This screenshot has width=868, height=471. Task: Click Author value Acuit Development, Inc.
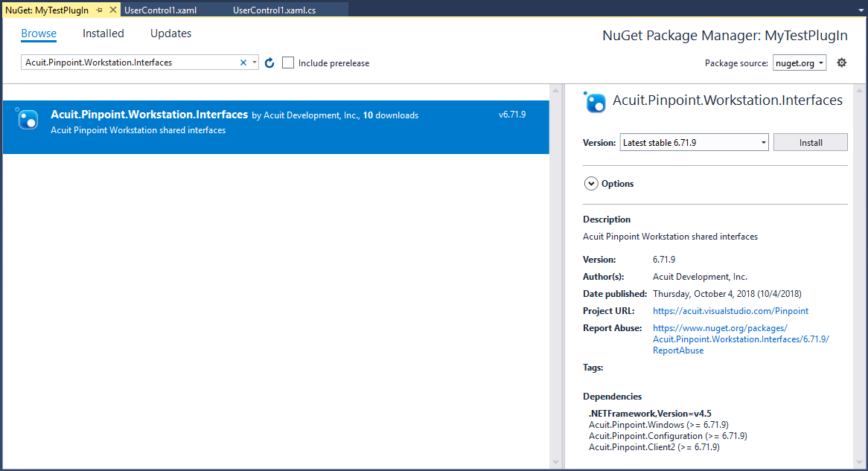point(700,277)
